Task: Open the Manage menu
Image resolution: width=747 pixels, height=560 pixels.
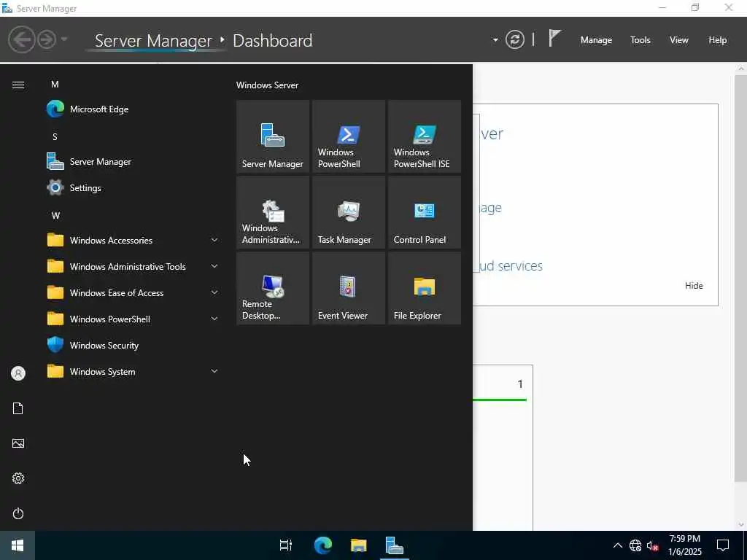Action: [596, 40]
